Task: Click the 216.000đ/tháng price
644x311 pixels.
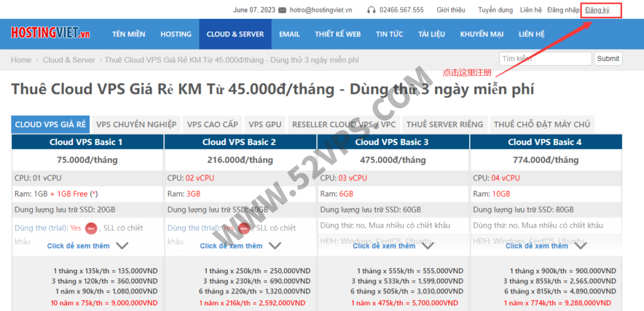Action: click(x=240, y=160)
